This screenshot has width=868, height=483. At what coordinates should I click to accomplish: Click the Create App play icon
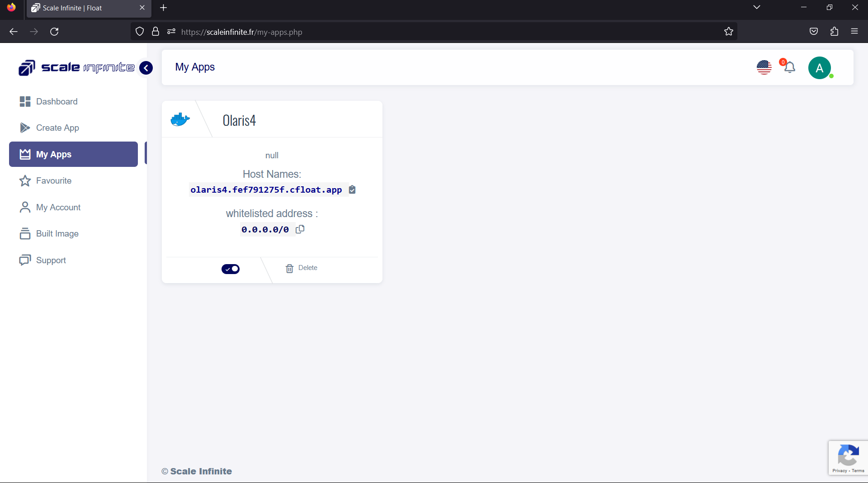tap(25, 128)
